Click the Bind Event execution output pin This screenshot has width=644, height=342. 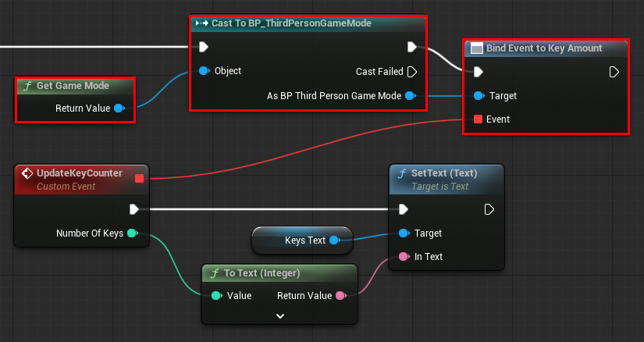tap(614, 72)
